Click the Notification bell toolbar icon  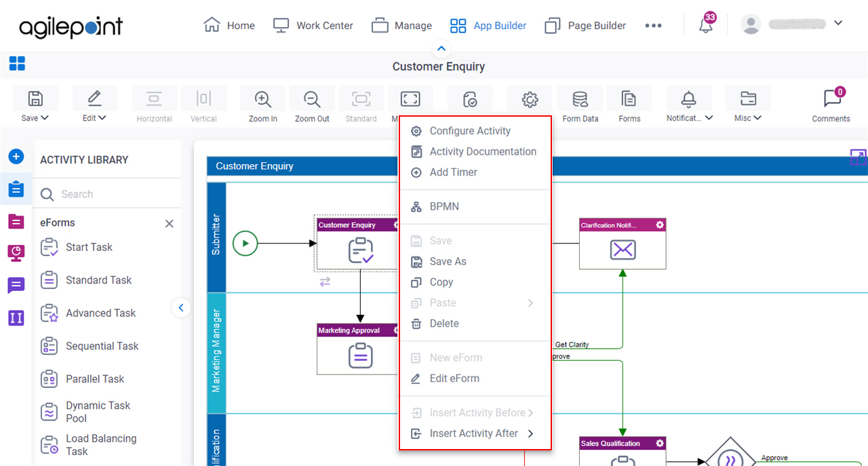(x=689, y=99)
